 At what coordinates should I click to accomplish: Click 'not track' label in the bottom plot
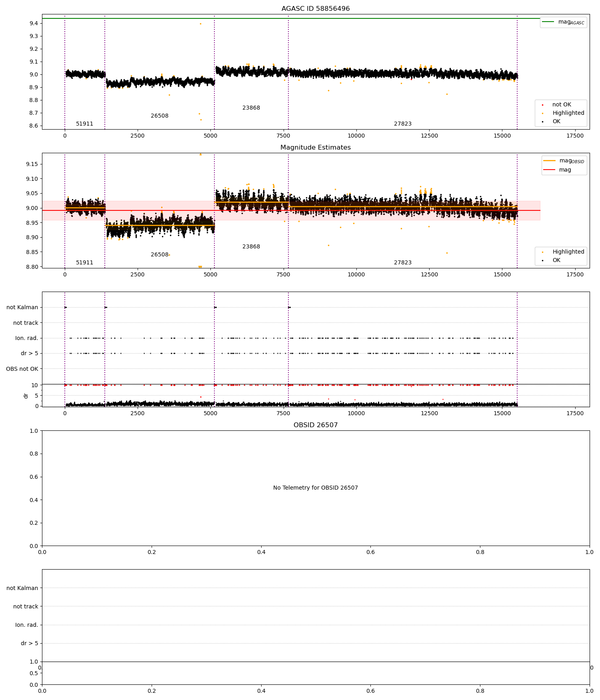pyautogui.click(x=26, y=606)
